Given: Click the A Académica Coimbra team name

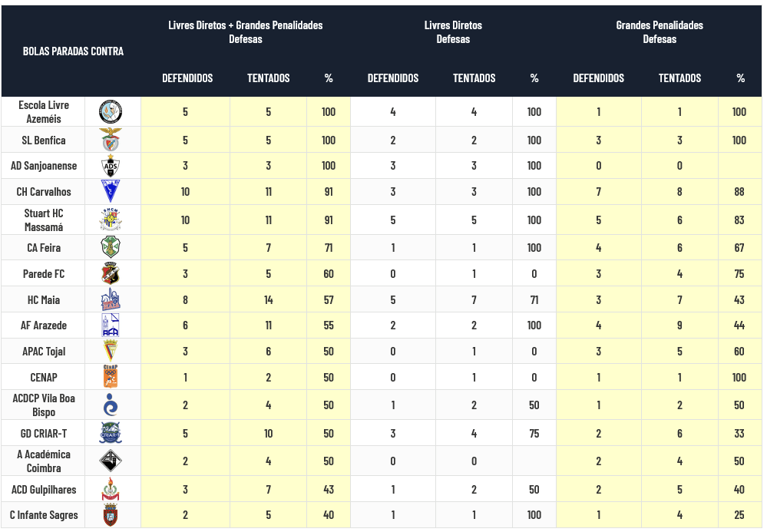Looking at the screenshot, I should click(44, 461).
